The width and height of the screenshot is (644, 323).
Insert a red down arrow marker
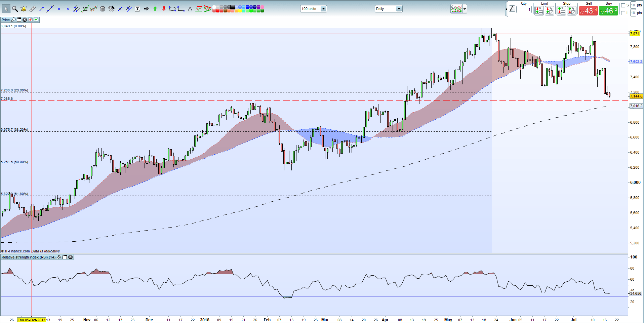pos(164,9)
